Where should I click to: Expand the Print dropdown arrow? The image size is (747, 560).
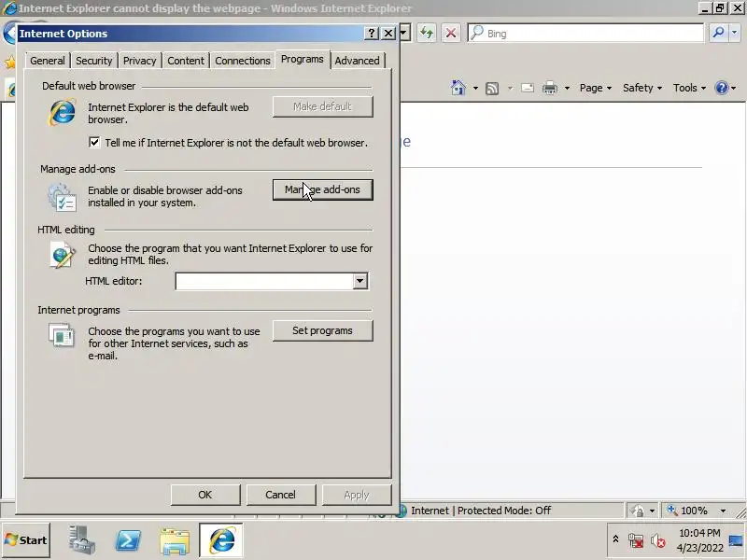[567, 88]
